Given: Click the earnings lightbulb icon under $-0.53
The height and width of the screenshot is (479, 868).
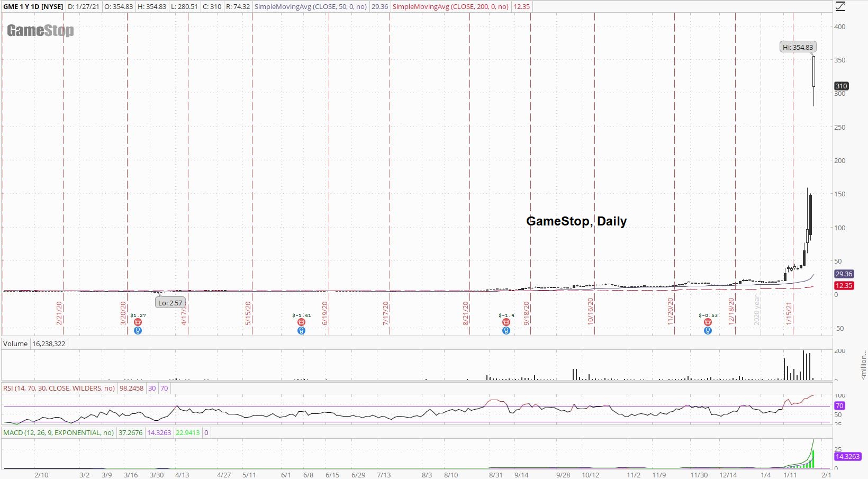Looking at the screenshot, I should click(x=708, y=331).
